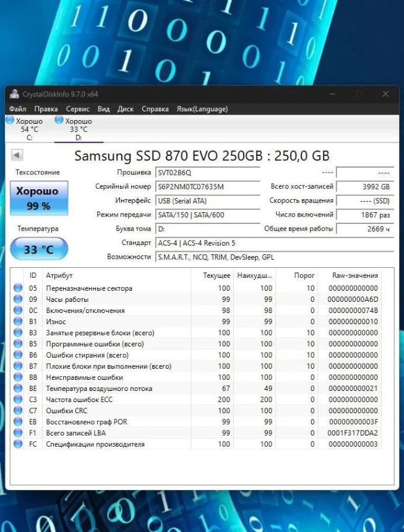The image size is (404, 532).
Task: Open the Сервис menu
Action: [x=78, y=109]
